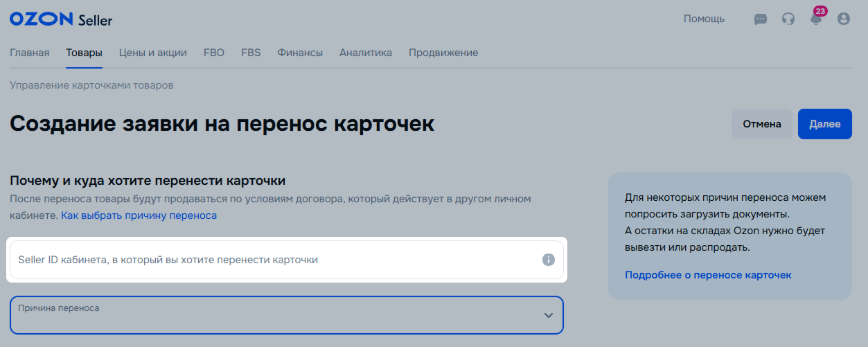Open the Цены и акции tab
The image size is (868, 347).
153,53
